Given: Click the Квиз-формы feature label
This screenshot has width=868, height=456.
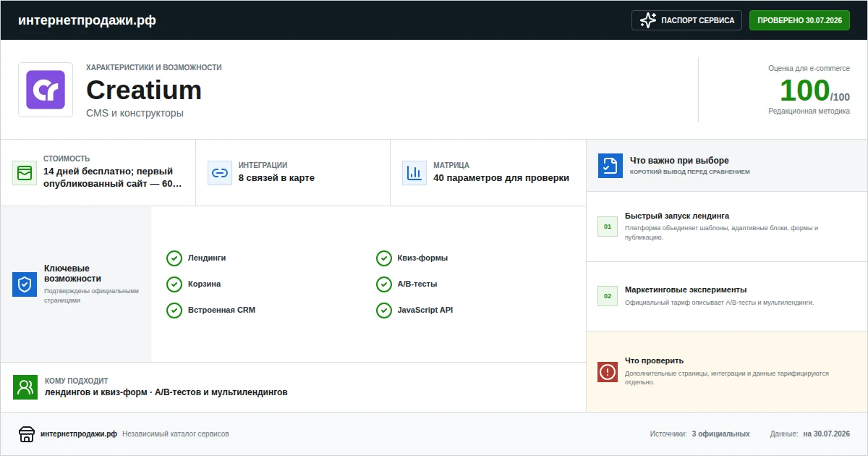Looking at the screenshot, I should [x=422, y=258].
